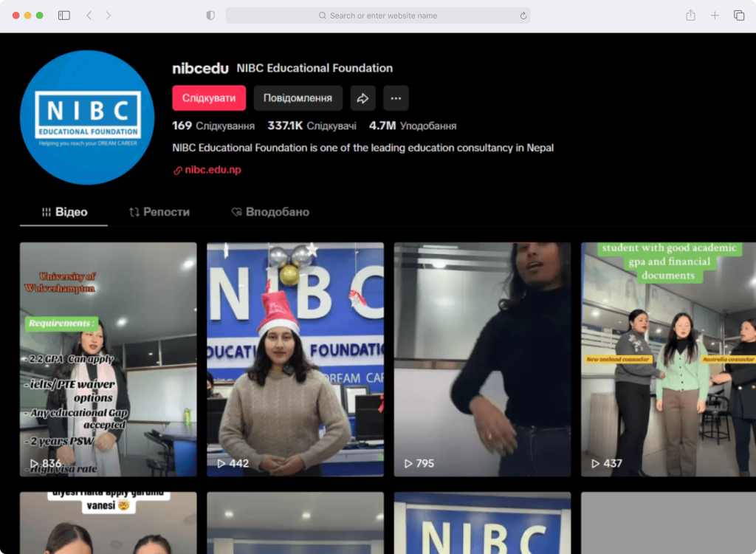
Task: Toggle the Safari sidebar icon
Action: pos(64,16)
